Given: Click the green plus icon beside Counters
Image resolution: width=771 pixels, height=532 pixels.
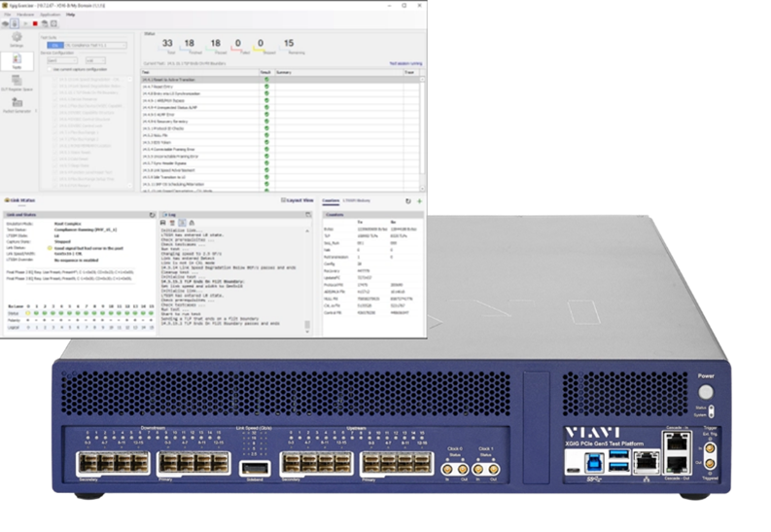Looking at the screenshot, I should point(419,200).
